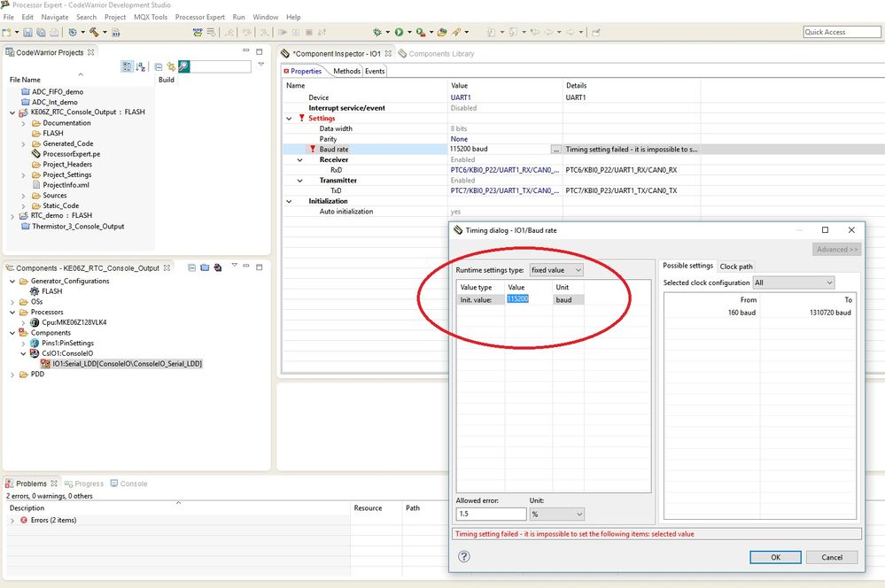
Task: Collapse Generator_Configurations node
Action: (12, 281)
